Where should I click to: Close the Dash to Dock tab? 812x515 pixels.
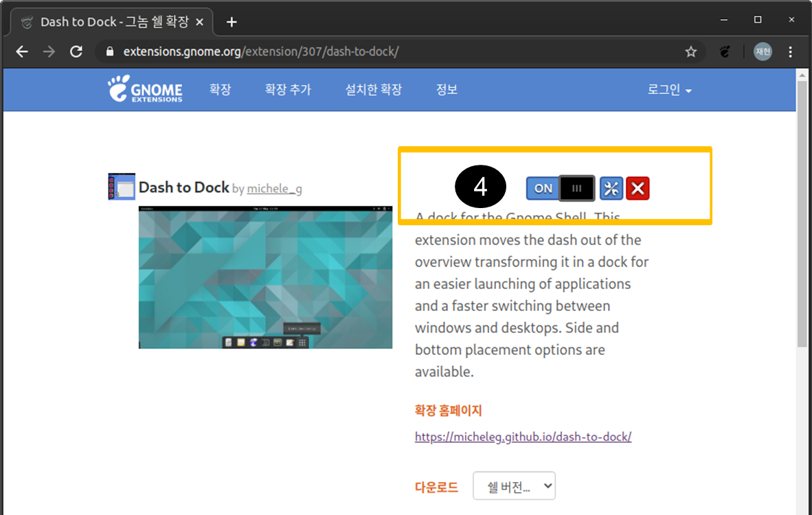coord(199,22)
